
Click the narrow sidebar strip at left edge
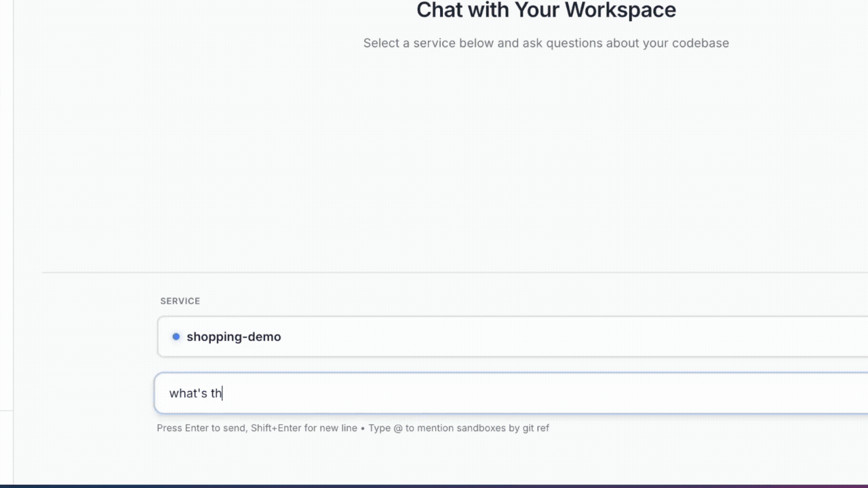tap(6, 203)
